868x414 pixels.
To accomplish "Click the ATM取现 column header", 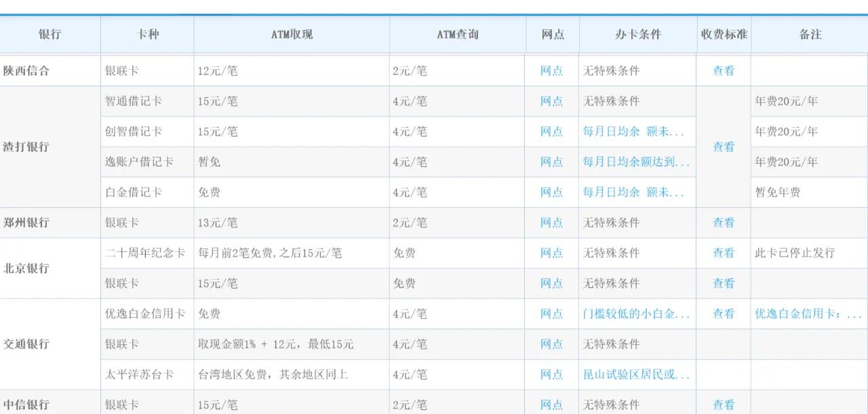I will coord(292,35).
